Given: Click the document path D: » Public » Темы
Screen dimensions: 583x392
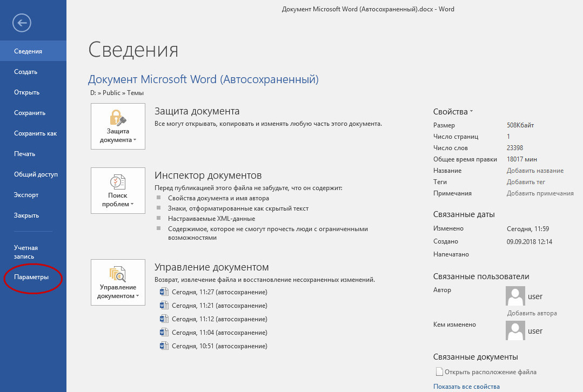Looking at the screenshot, I should (x=117, y=93).
